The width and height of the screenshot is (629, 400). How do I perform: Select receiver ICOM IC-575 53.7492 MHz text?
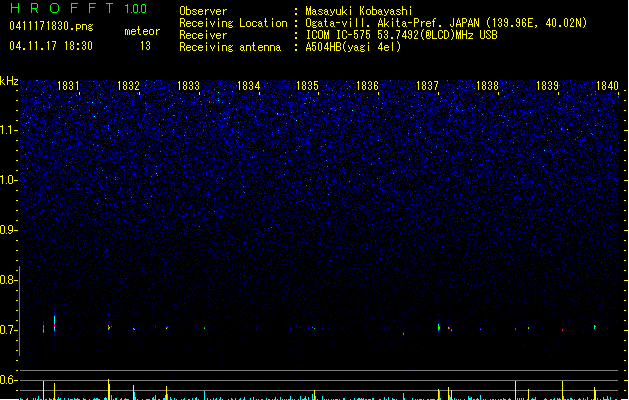tap(401, 35)
